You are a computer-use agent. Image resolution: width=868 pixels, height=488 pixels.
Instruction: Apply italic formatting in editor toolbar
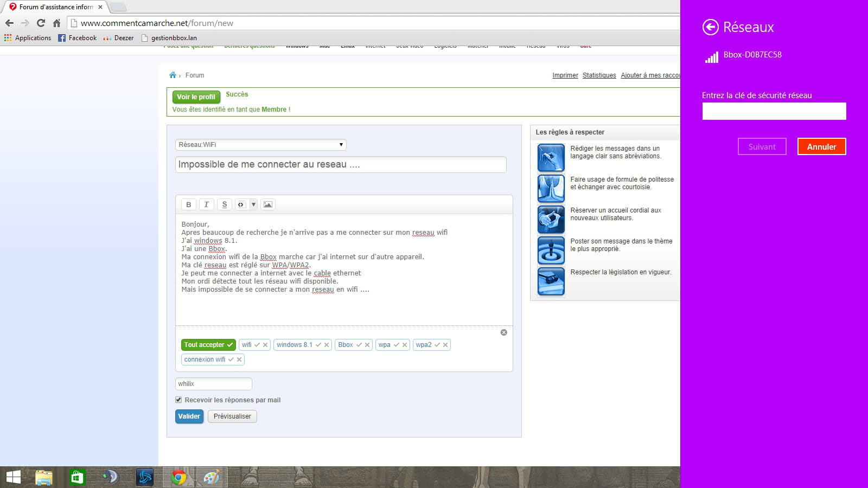206,204
